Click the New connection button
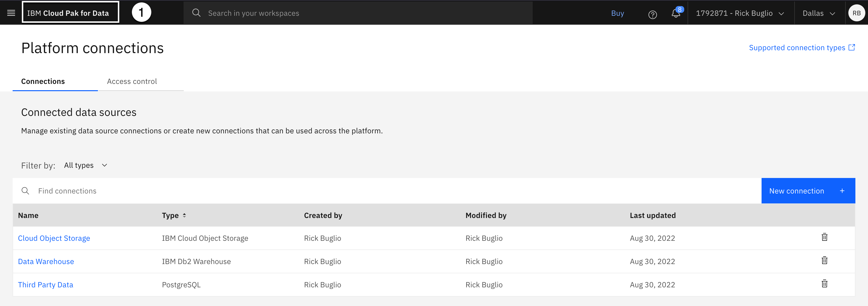868x306 pixels. coord(808,191)
